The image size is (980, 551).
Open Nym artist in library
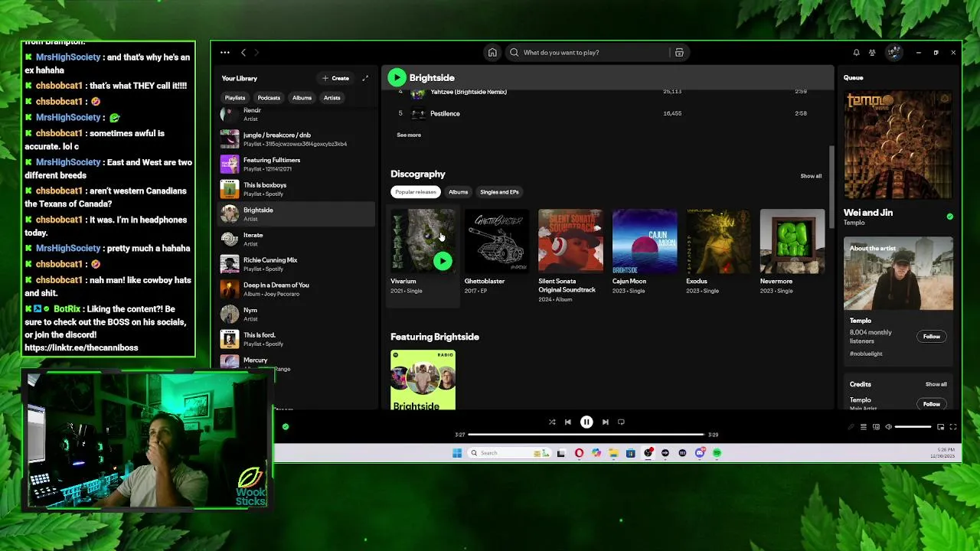tap(296, 315)
